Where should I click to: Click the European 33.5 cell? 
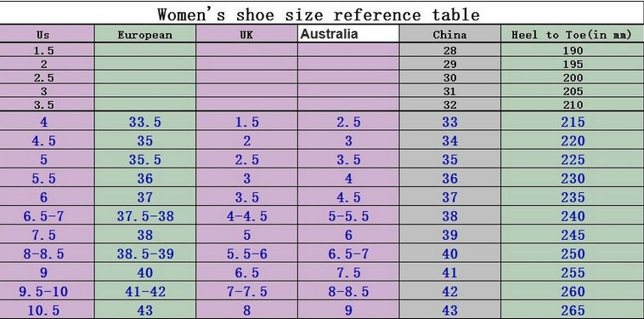pyautogui.click(x=145, y=122)
